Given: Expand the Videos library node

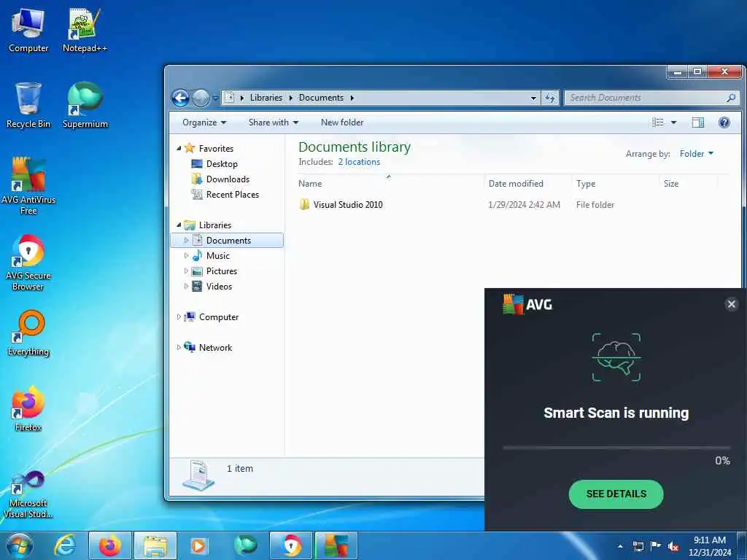Looking at the screenshot, I should (x=186, y=287).
